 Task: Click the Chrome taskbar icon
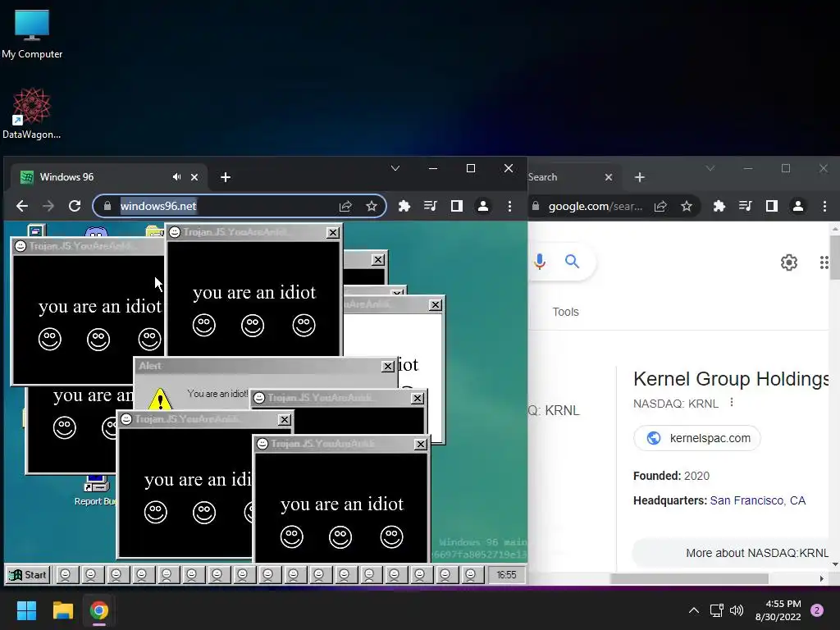(x=98, y=610)
